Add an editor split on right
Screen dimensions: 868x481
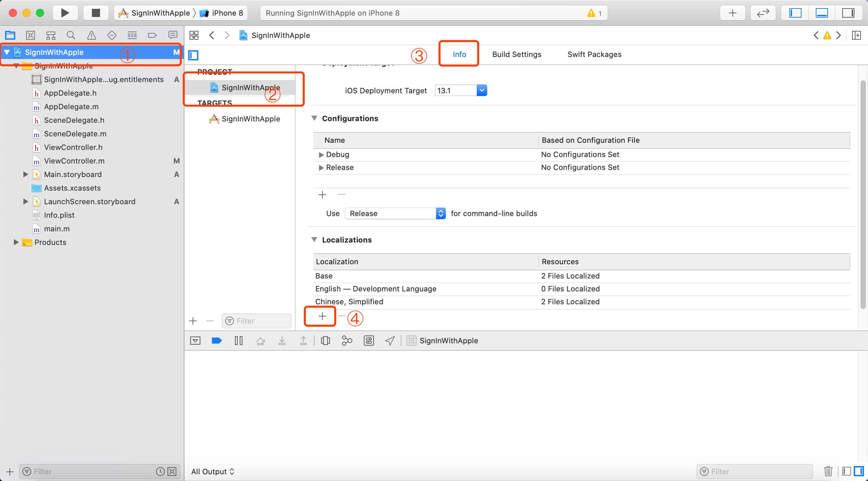[x=856, y=35]
